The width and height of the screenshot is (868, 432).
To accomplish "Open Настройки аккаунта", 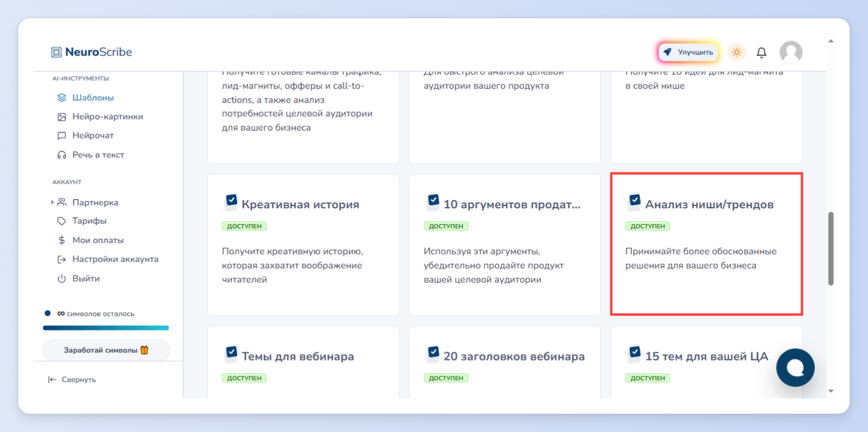I will click(x=115, y=259).
